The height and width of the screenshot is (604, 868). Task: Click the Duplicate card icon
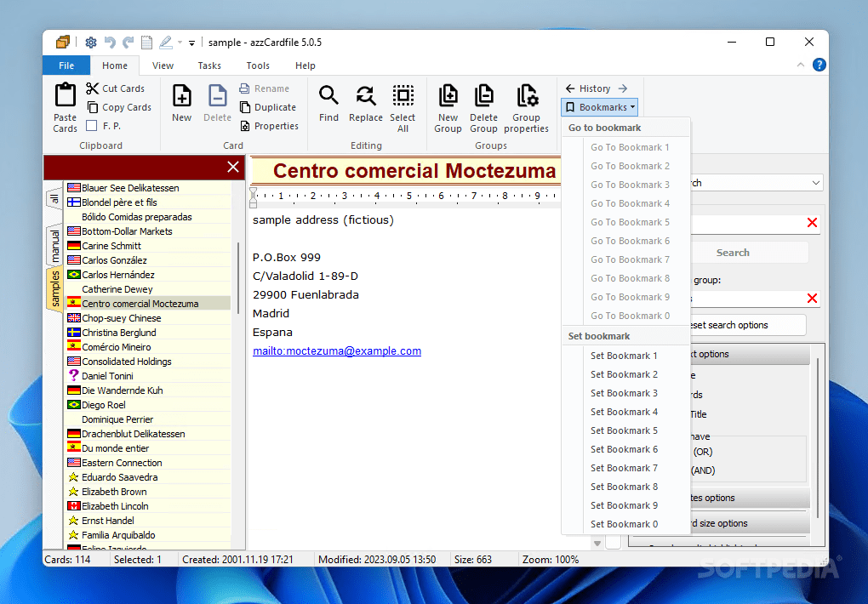coord(246,106)
